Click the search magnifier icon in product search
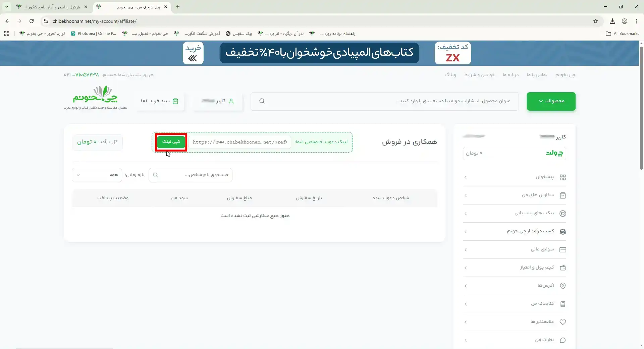 (x=262, y=101)
